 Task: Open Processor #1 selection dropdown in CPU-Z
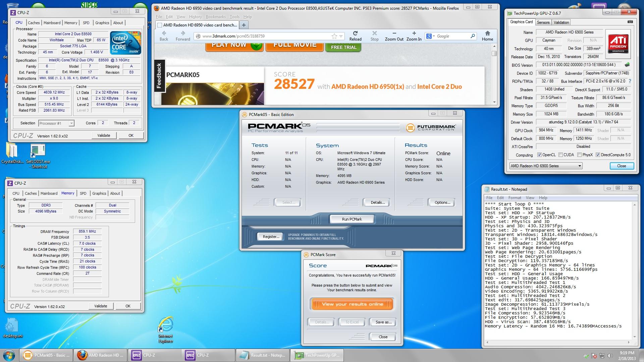click(x=56, y=123)
